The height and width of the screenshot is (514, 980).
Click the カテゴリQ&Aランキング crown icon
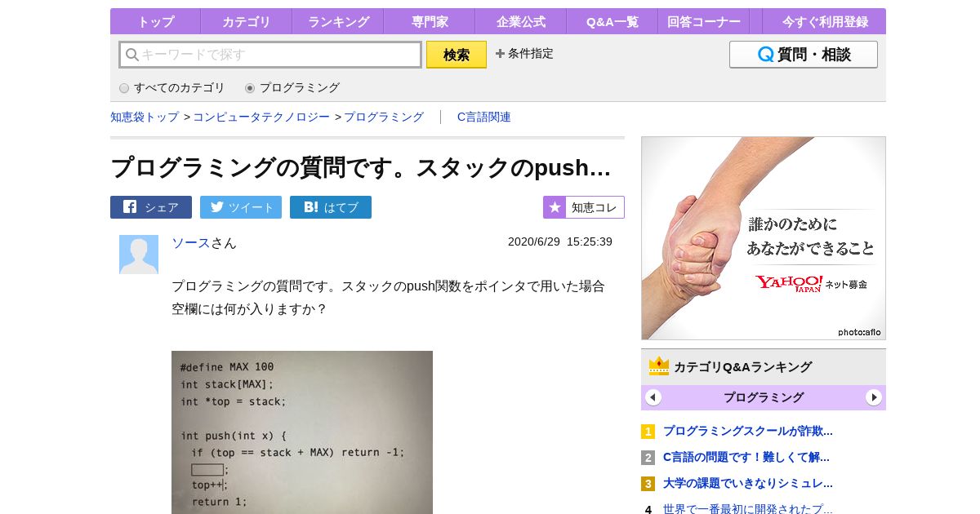(x=659, y=366)
